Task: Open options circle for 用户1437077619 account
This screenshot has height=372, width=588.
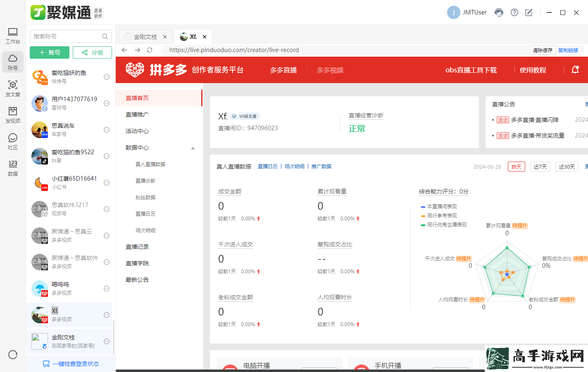Action: point(107,103)
